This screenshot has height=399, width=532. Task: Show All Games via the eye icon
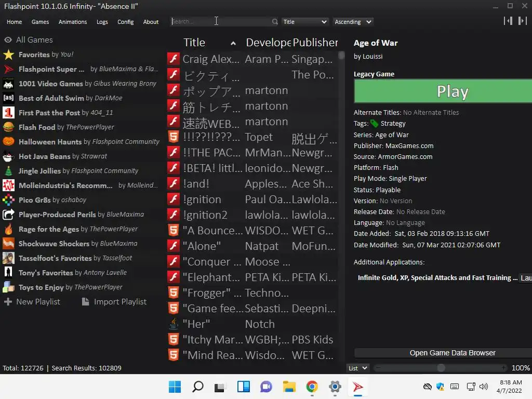(8, 40)
